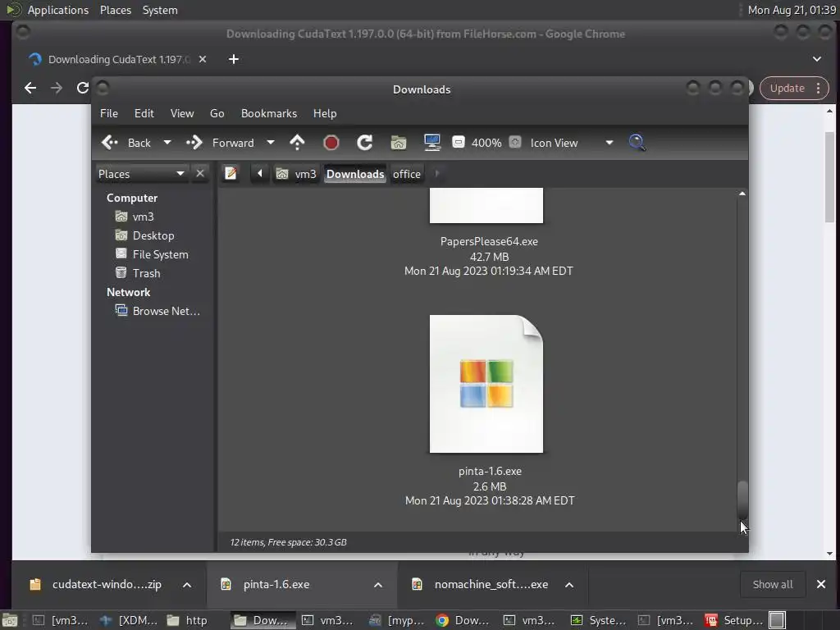840x630 pixels.
Task: Open the Places sidebar type dropdown
Action: [141, 174]
